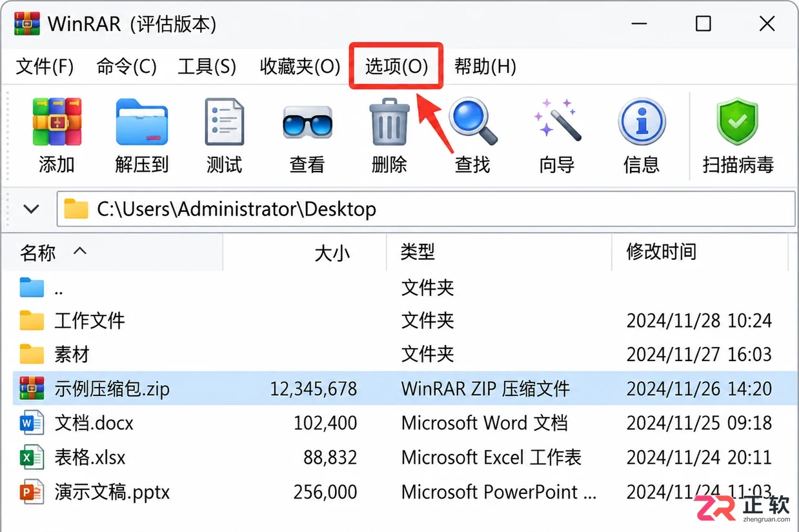Screen dimensions: 799x532
Task: Select the 示例压缩包.zip file name
Action: point(112,389)
